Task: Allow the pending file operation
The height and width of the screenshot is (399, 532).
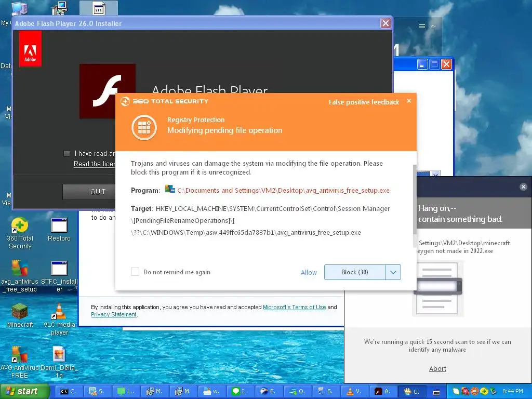Action: pos(309,272)
